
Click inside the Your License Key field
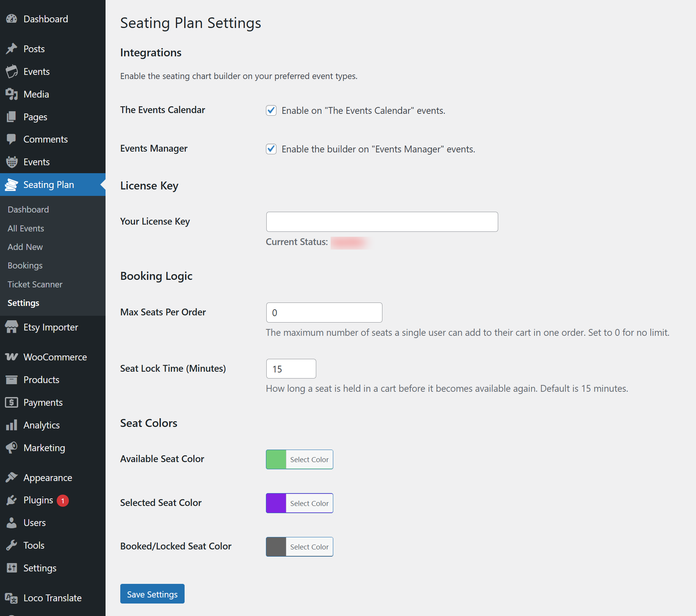pos(382,222)
